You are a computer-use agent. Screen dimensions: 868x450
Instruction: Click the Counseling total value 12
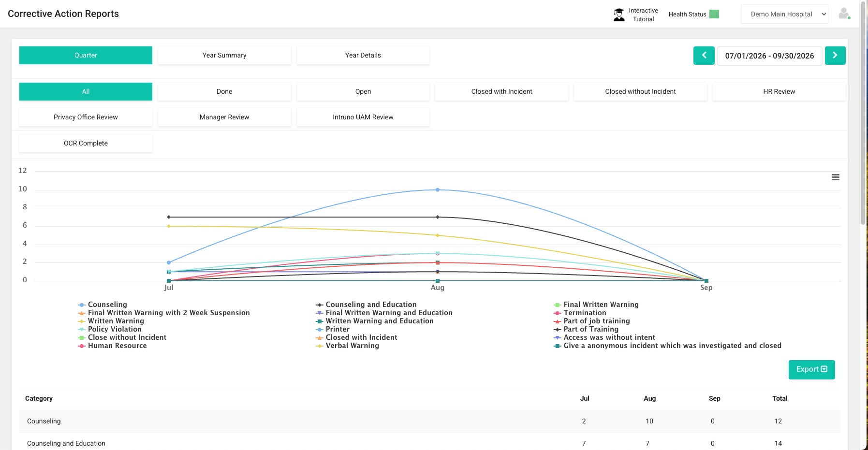pos(778,421)
